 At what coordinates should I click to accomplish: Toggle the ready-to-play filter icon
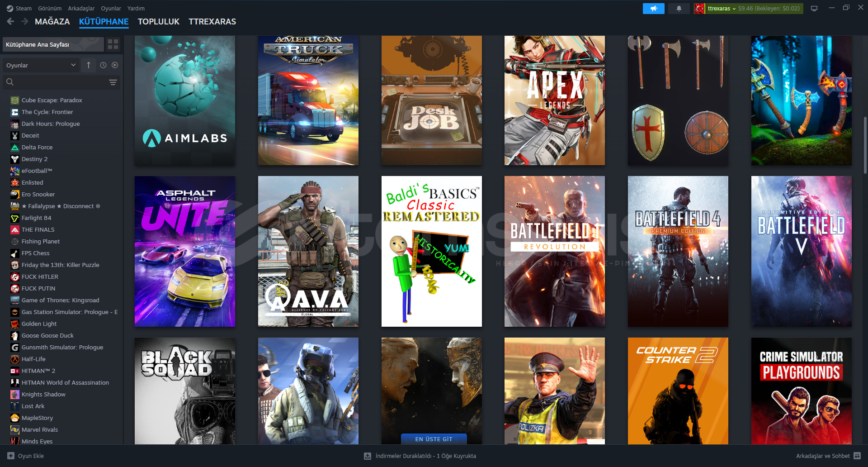click(x=115, y=65)
